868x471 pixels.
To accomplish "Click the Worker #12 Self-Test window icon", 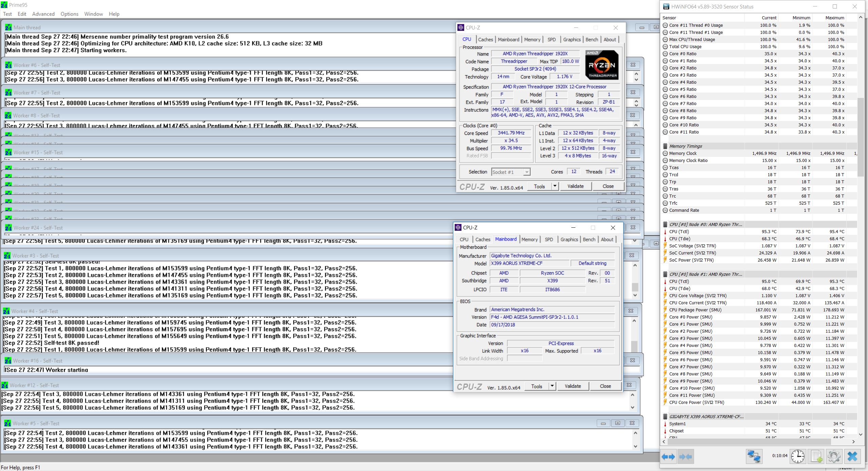I will click(x=5, y=385).
